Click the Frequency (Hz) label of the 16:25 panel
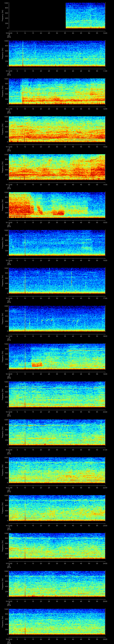The image size is (114, 644). coord(3,621)
